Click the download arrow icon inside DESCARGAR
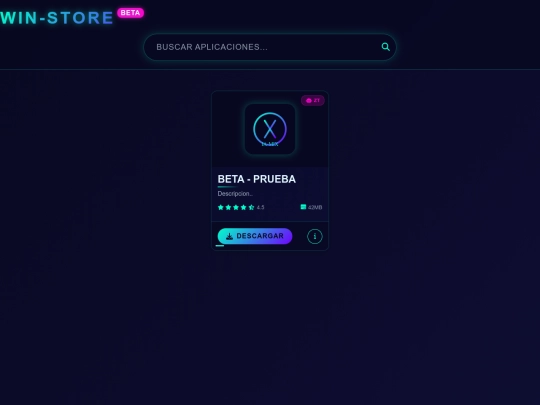 click(x=229, y=236)
